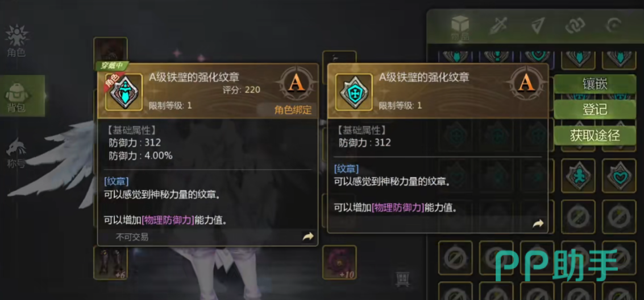
Task: Open the 称号 title sidebar tab
Action: pyautogui.click(x=16, y=153)
